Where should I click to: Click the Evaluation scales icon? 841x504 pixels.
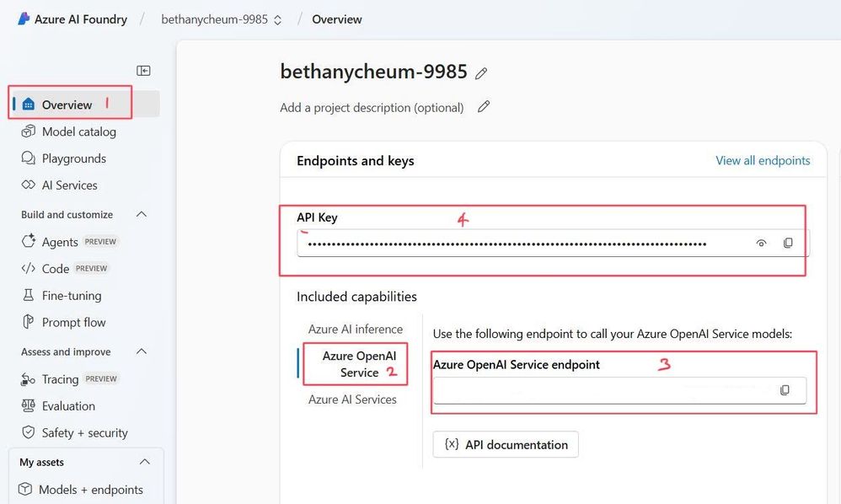(x=29, y=405)
